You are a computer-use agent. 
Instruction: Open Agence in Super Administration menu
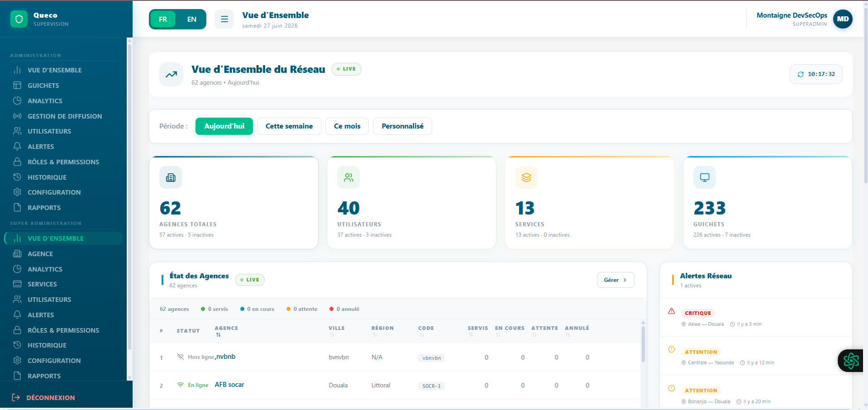tap(63, 253)
